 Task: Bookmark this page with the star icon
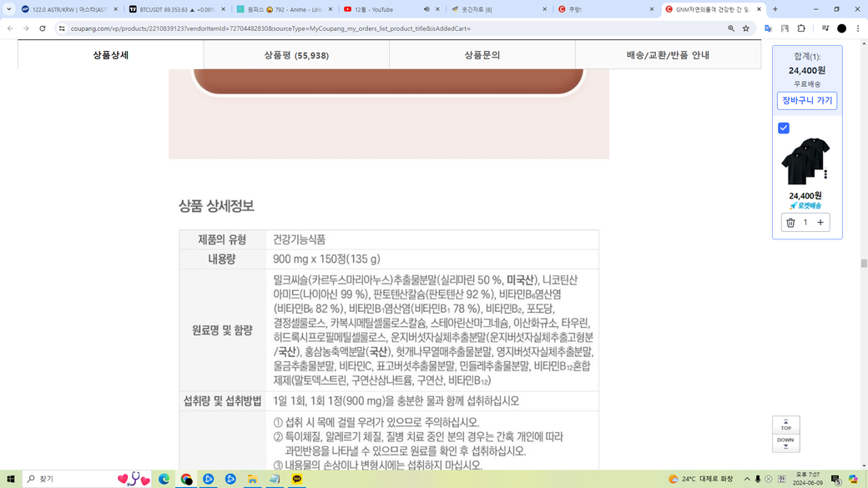point(746,28)
